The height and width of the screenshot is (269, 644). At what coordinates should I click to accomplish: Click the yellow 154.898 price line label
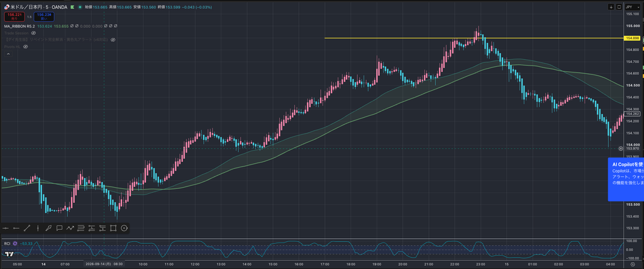(631, 38)
